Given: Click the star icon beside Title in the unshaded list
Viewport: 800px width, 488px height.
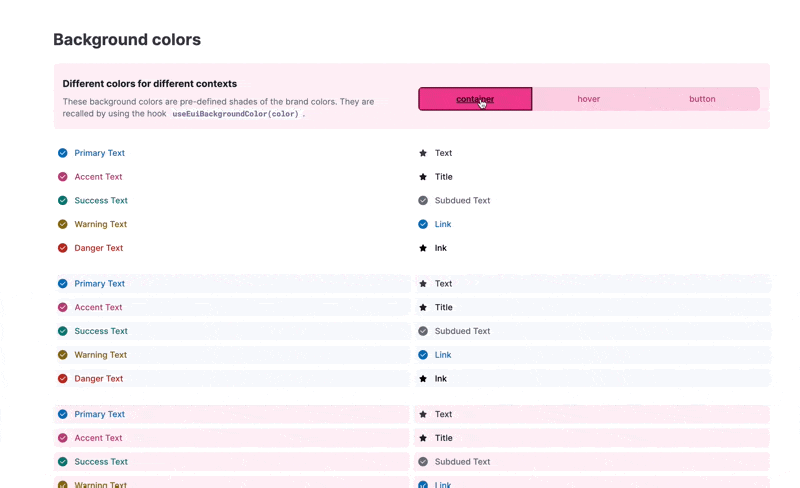Looking at the screenshot, I should (x=423, y=177).
